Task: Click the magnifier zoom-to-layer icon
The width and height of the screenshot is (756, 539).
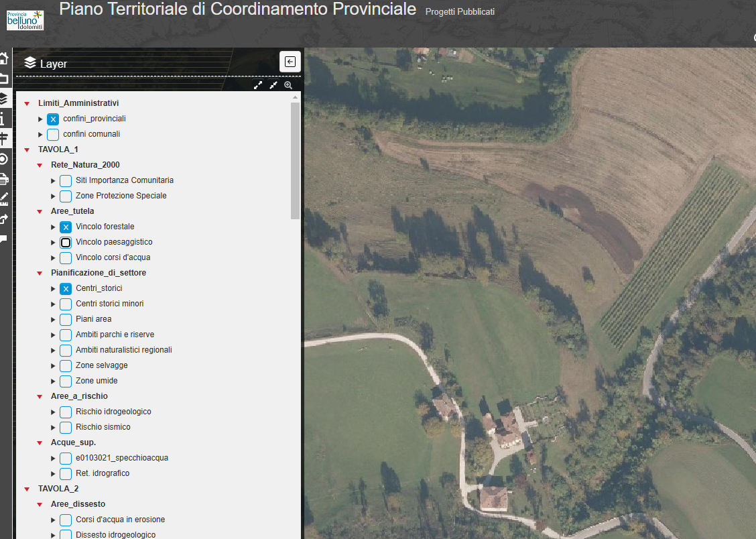Action: coord(288,85)
